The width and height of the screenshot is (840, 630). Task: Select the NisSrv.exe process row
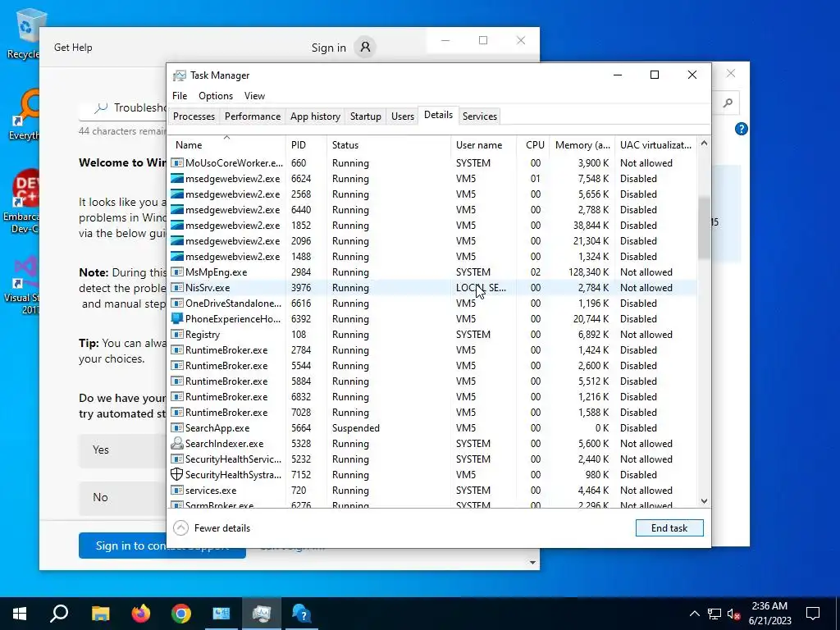433,288
